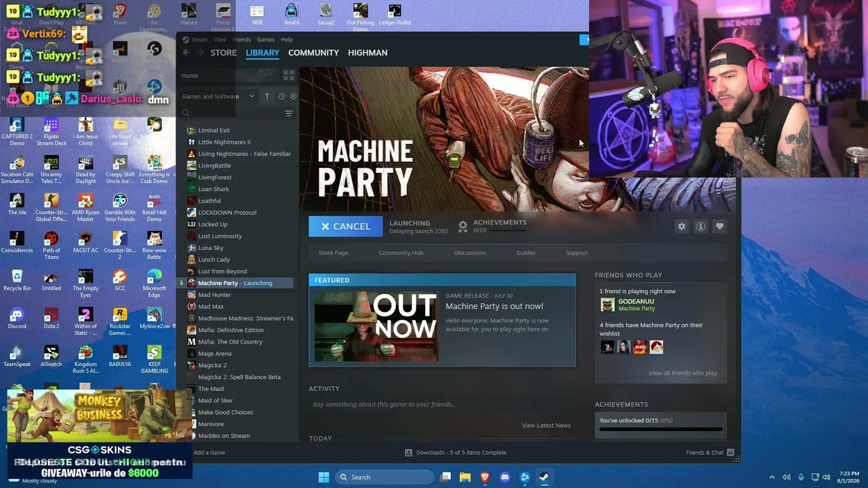Open the FACEIT AC desktop shortcut
This screenshot has width=868, height=488.
point(85,243)
